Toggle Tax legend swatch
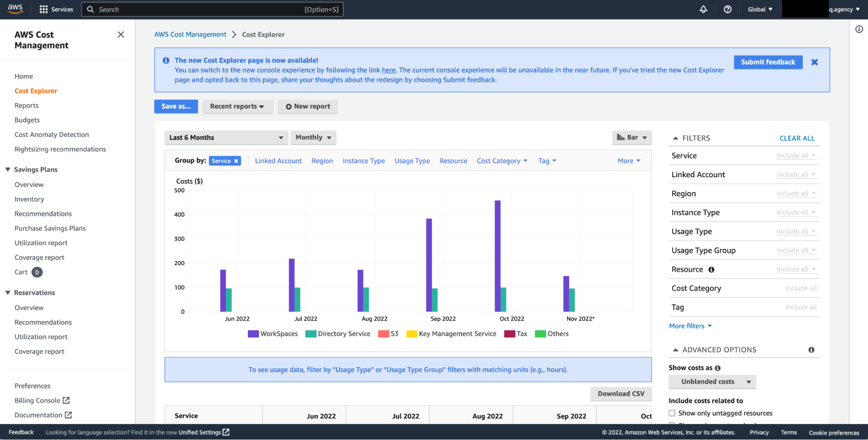The width and height of the screenshot is (868, 440). [x=509, y=334]
